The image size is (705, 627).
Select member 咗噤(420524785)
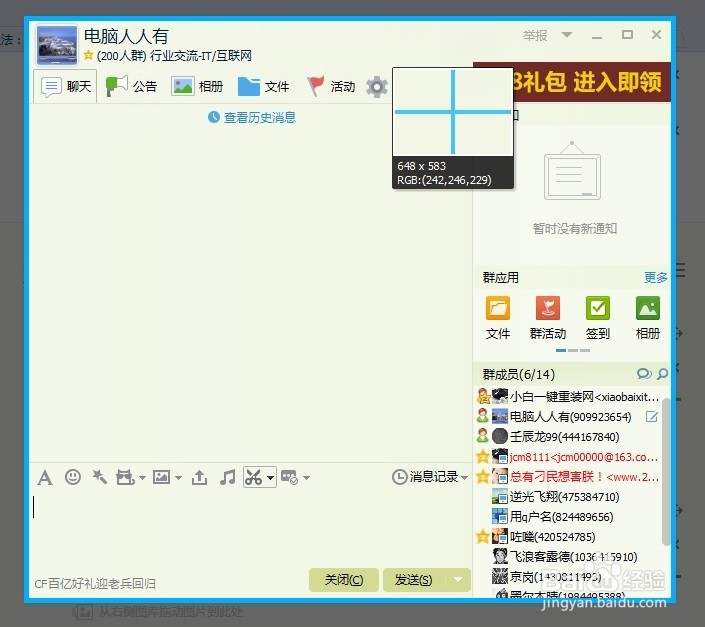pos(568,537)
